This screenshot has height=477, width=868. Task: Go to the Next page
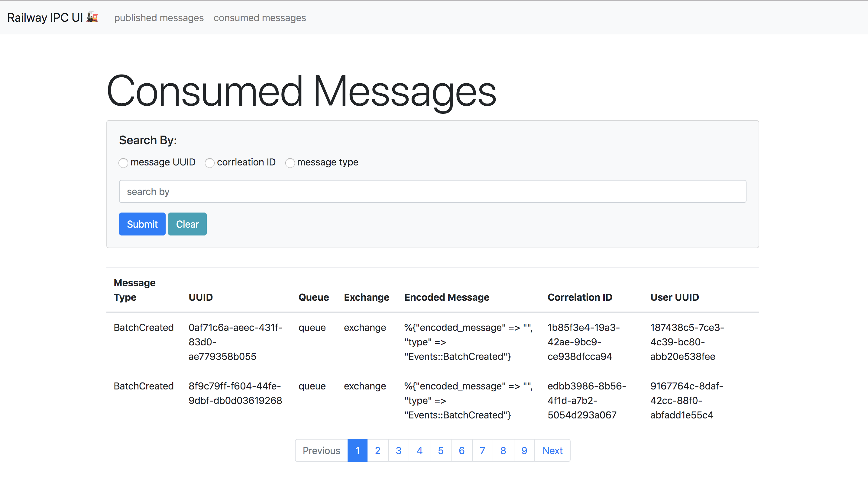coord(552,450)
